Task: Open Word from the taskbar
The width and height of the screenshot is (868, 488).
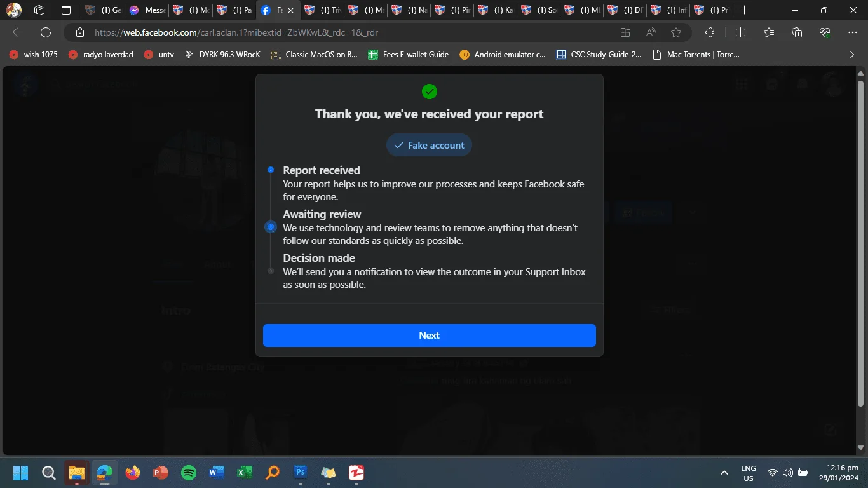Action: click(x=217, y=473)
